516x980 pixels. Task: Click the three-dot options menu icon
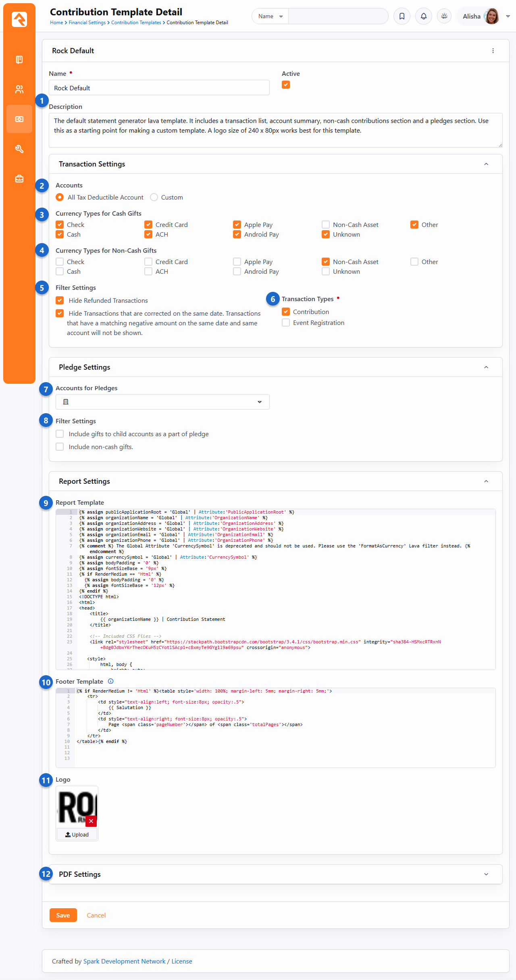(x=493, y=51)
